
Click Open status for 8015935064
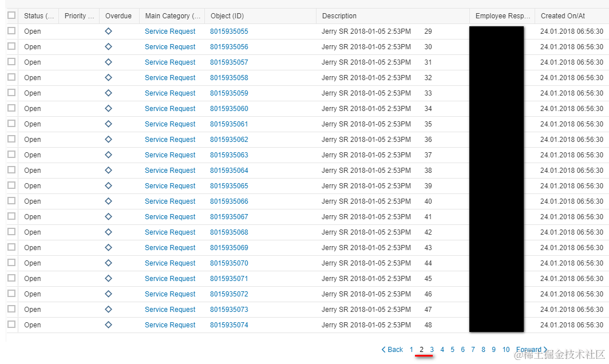pos(32,171)
